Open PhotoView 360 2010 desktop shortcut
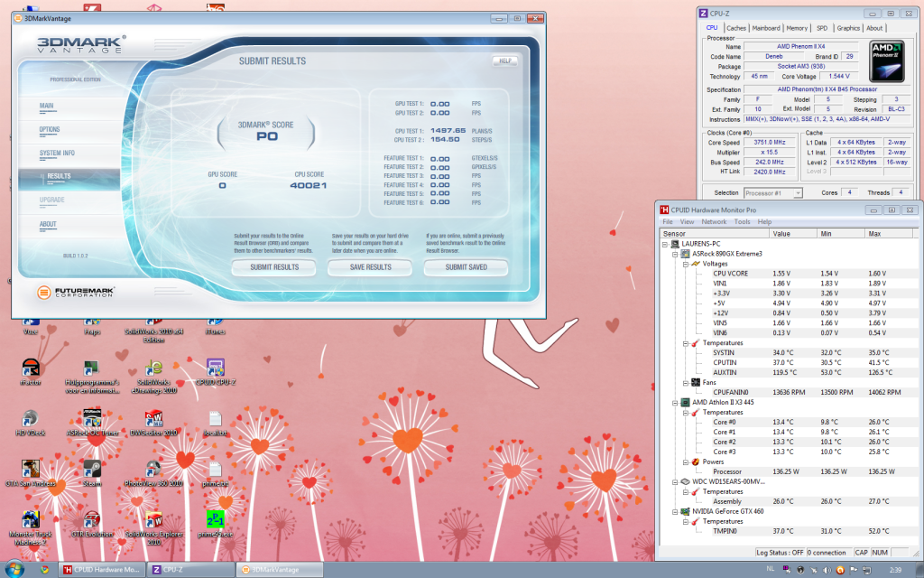The image size is (924, 578). [x=153, y=473]
